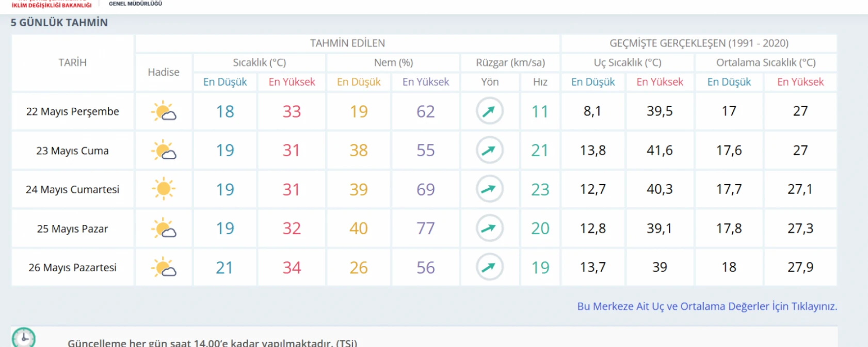The height and width of the screenshot is (347, 868).
Task: Click the 'Nem (%)' column header
Action: pyautogui.click(x=393, y=62)
